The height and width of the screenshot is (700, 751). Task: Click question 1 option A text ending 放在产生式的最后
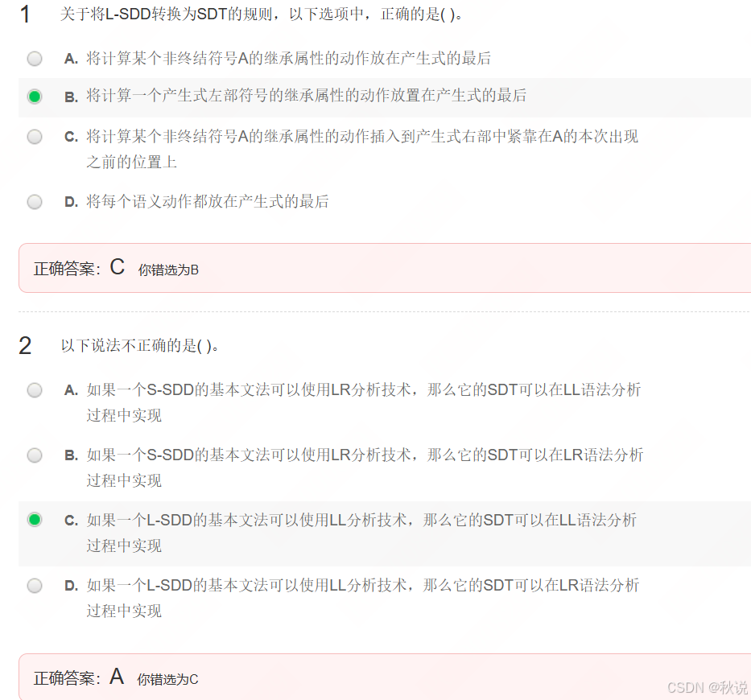pos(289,59)
